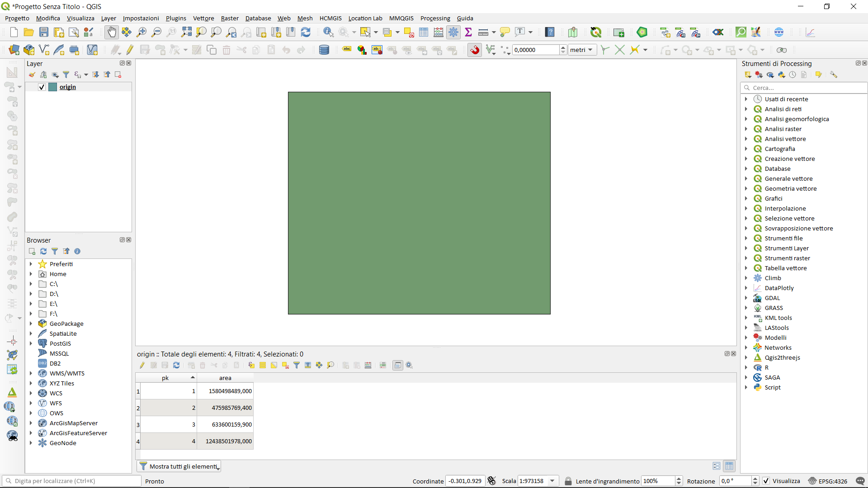Screen dimensions: 868x488
Task: Click the origin layer color swatch
Action: click(53, 87)
